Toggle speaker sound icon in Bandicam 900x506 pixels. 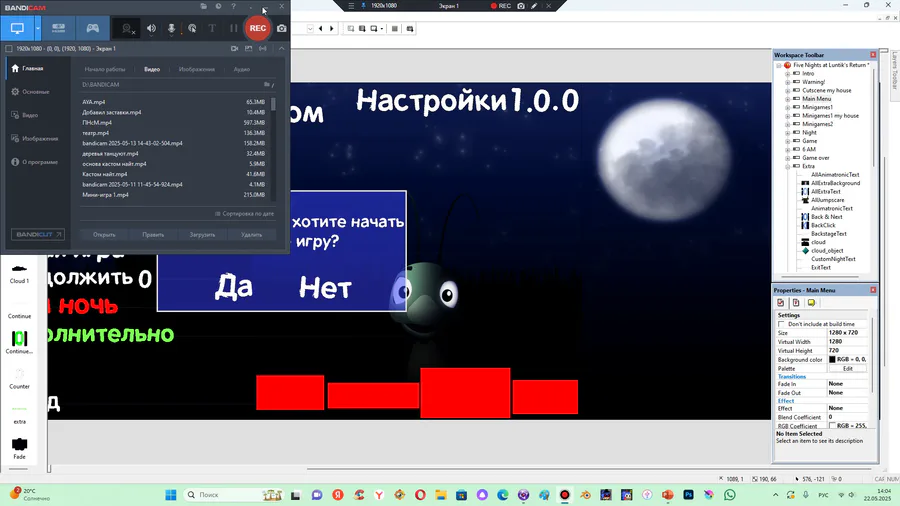(x=152, y=28)
